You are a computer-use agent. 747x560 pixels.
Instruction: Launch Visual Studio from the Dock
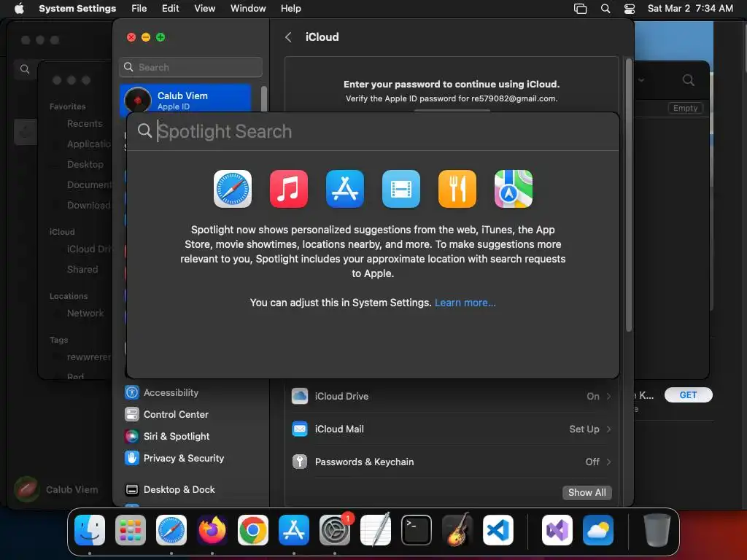click(x=557, y=530)
